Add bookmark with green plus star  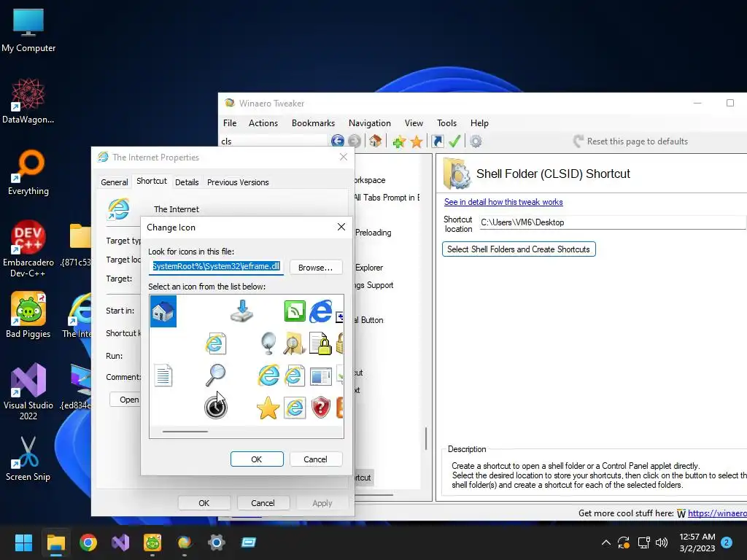(x=399, y=141)
